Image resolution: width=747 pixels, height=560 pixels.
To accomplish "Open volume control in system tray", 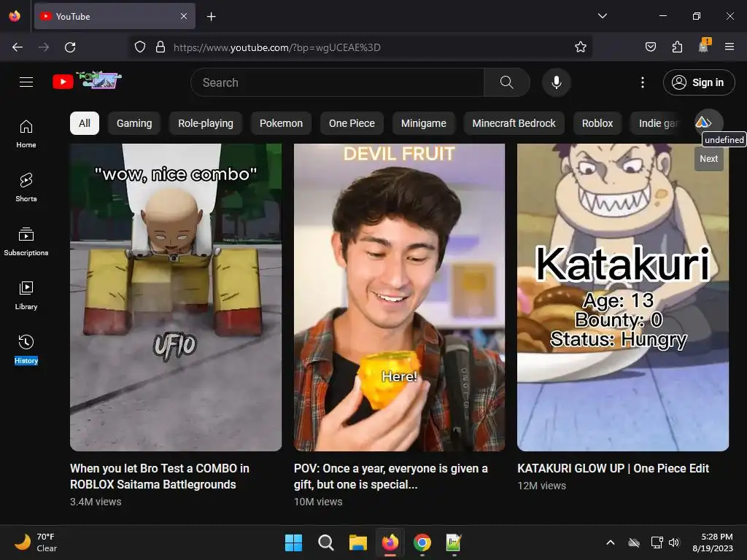I will click(x=673, y=542).
